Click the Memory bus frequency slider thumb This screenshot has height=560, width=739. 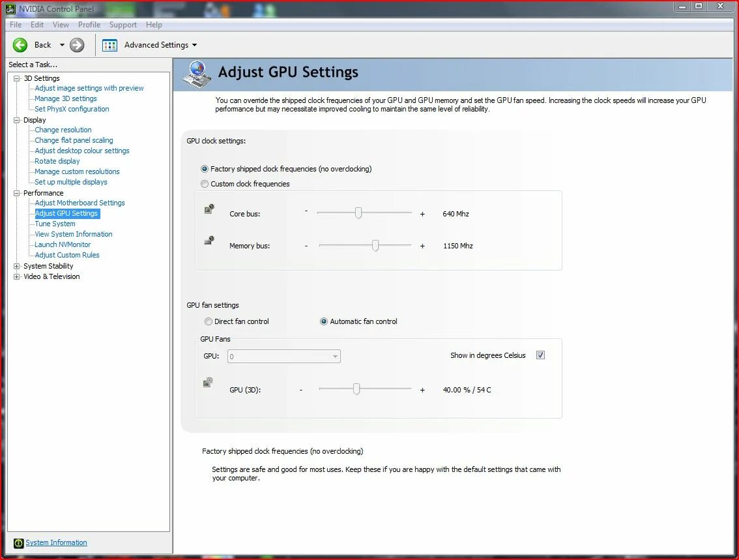click(x=375, y=245)
